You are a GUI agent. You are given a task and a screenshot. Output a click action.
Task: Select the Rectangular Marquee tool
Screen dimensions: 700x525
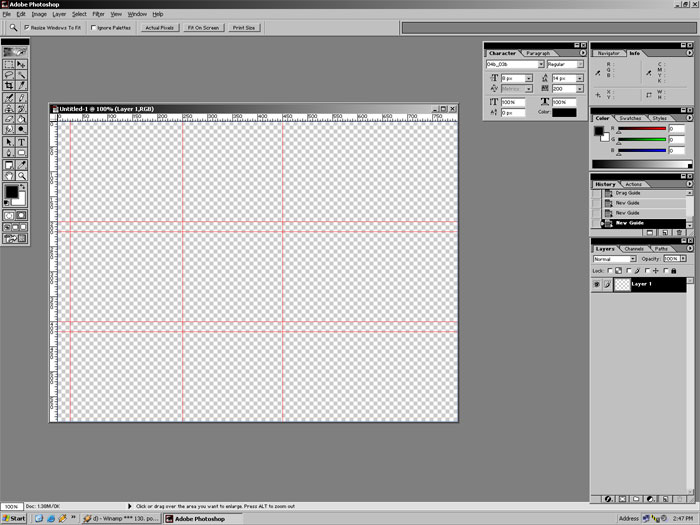[9, 64]
